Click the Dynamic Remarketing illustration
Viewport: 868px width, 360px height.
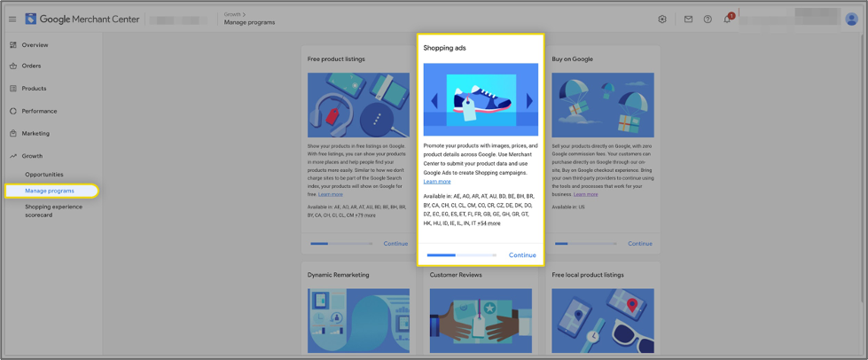point(359,321)
